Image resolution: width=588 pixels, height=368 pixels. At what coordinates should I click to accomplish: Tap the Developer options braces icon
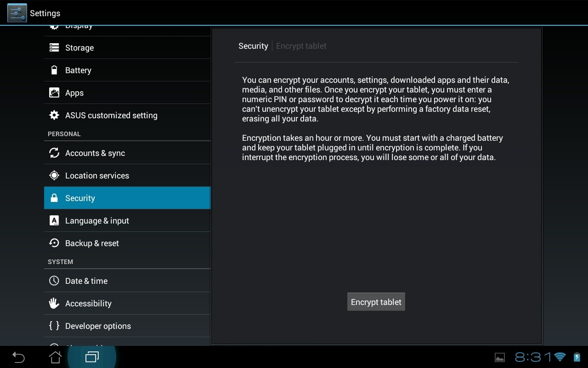[x=54, y=326]
